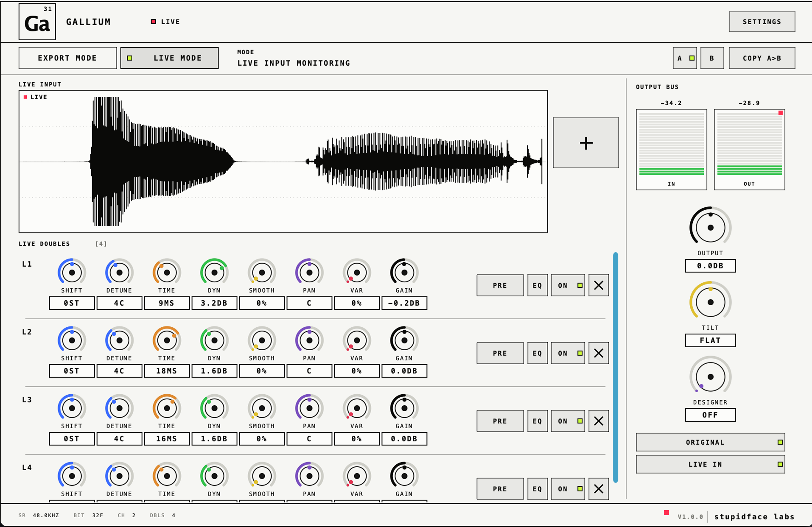Click the L1 SHIFT knob
This screenshot has width=812, height=527.
tap(72, 272)
